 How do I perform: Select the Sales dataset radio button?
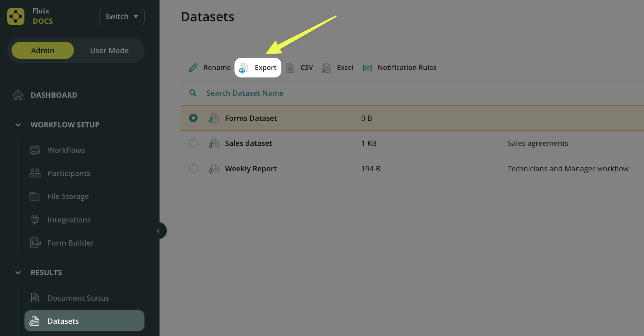tap(193, 143)
